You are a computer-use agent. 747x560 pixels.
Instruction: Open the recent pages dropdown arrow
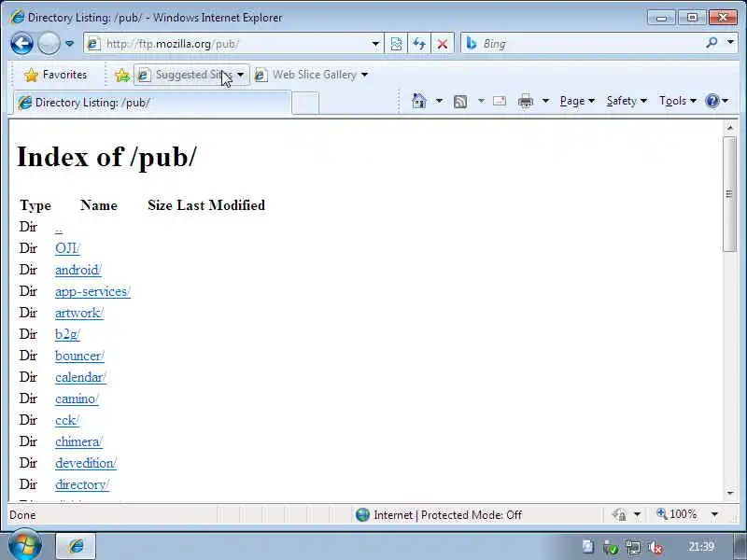coord(70,44)
